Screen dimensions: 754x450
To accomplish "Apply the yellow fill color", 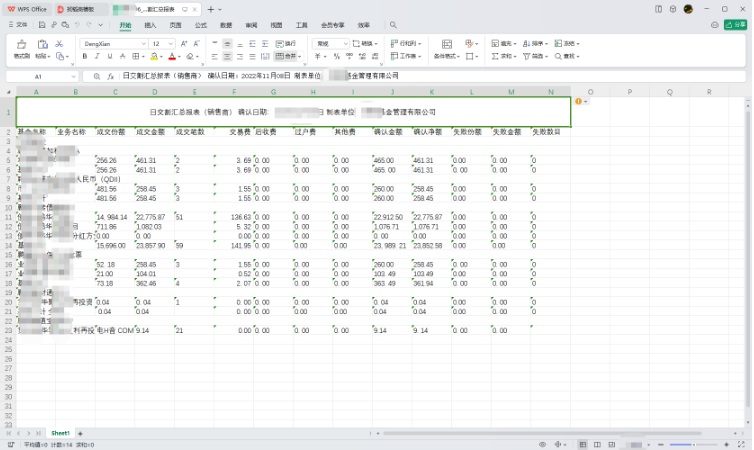I will 154,56.
